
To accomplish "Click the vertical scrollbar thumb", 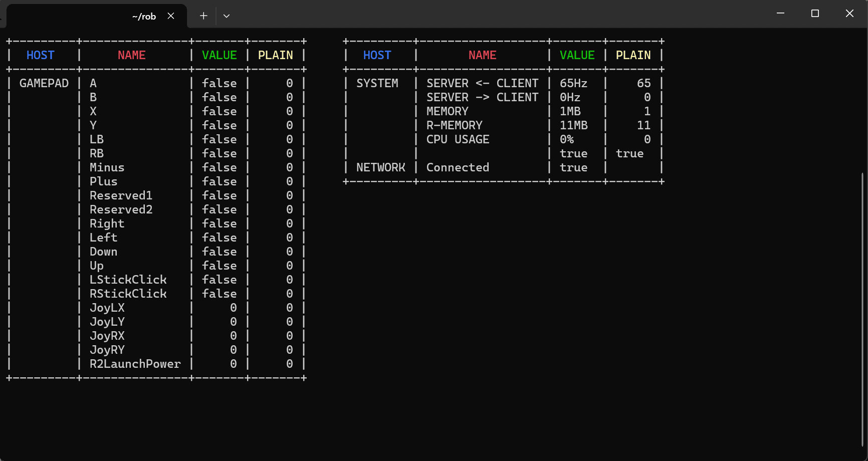I will 862,309.
